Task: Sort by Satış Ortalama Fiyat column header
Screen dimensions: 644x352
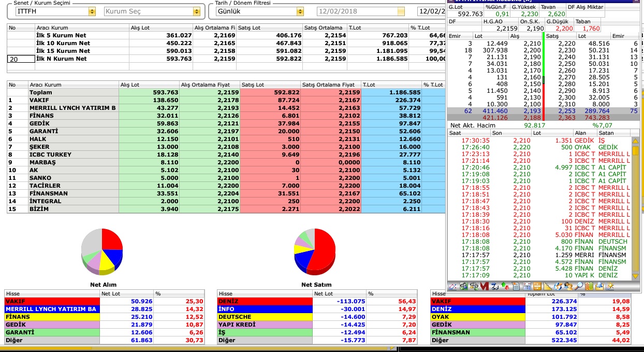Action: [x=331, y=85]
